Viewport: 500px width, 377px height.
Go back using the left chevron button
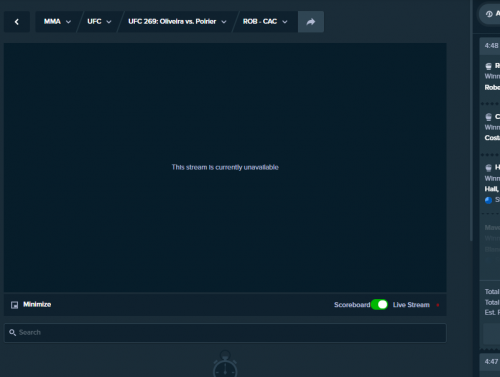17,22
